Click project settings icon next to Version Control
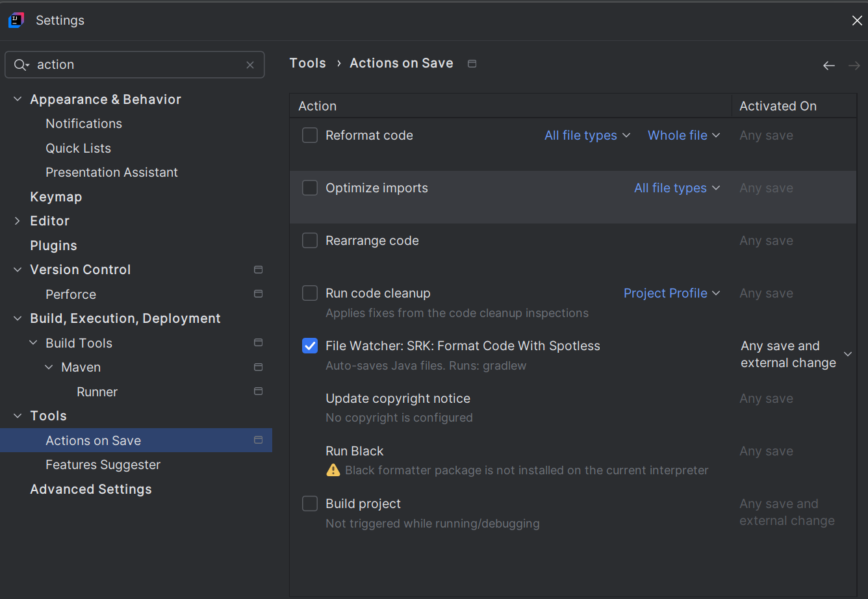Image resolution: width=868 pixels, height=599 pixels. [258, 270]
